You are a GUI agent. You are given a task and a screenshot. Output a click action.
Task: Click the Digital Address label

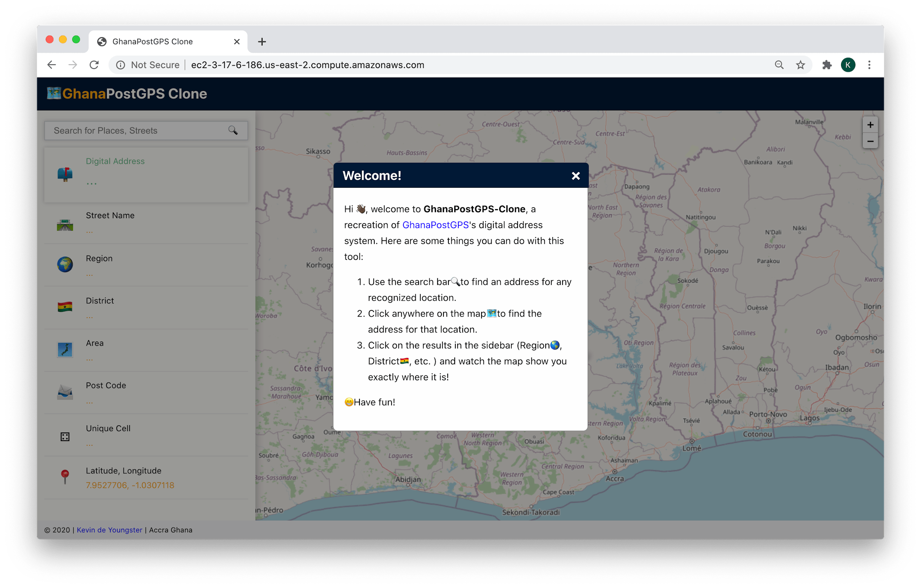tap(115, 161)
